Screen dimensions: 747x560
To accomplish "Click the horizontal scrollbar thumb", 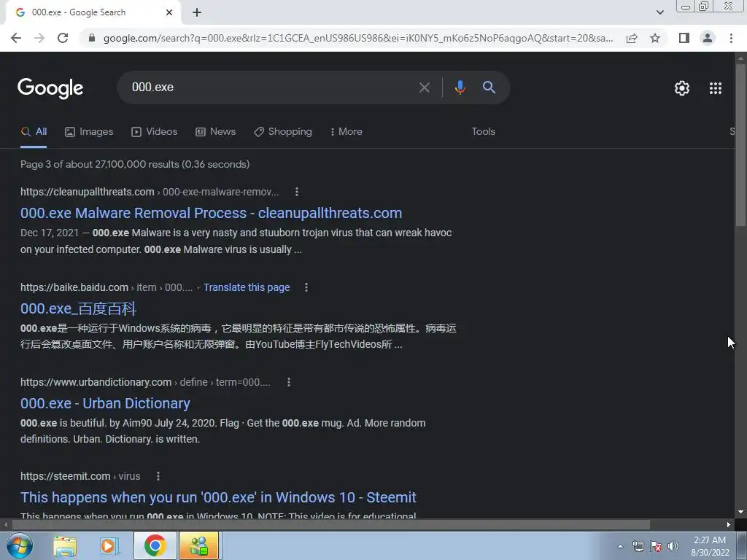I will (331, 525).
